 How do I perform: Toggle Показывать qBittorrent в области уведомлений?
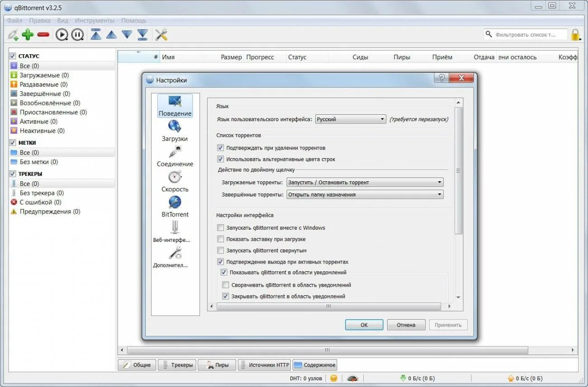coord(224,273)
